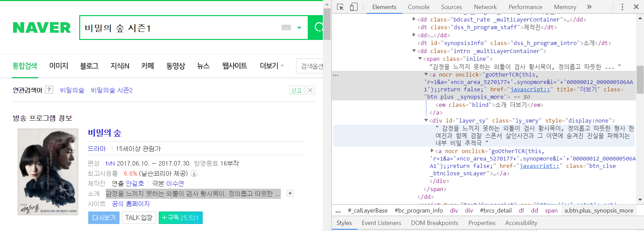The height and width of the screenshot is (231, 644).
Task: Switch to the 이미지 search tab
Action: (x=59, y=66)
